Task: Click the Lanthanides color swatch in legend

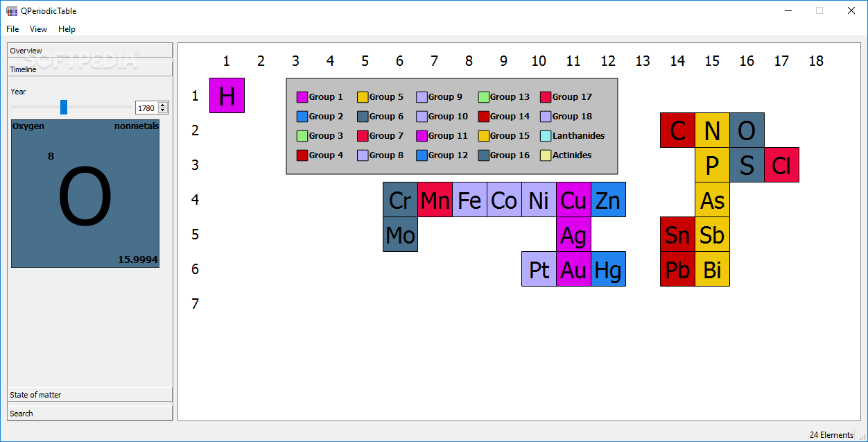Action: [546, 136]
